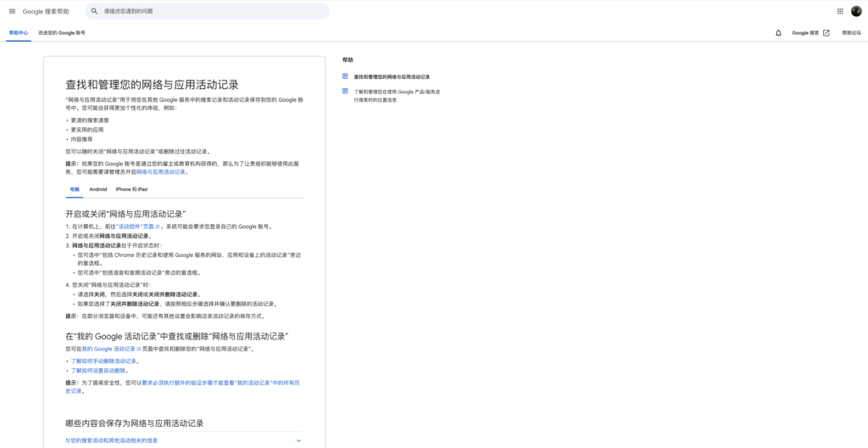The width and height of the screenshot is (868, 448).
Task: Open 网络与应用活动记录 link in the first 提示
Action: 161,172
